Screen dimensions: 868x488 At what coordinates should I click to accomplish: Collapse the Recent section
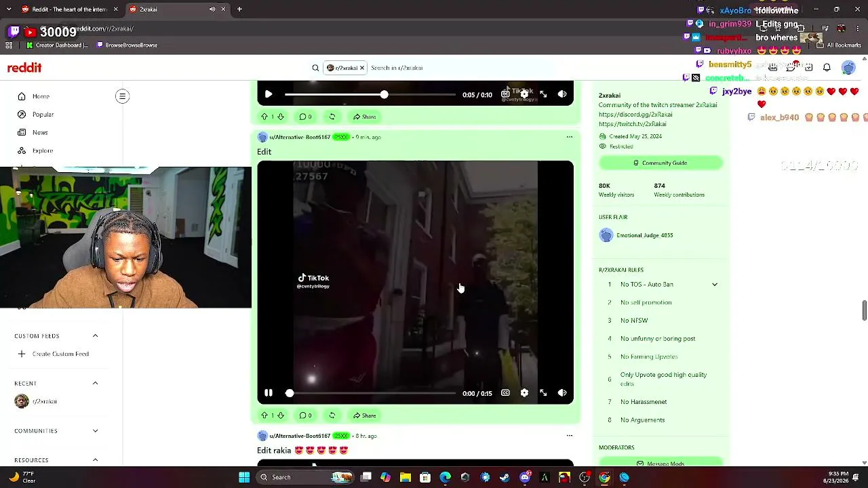pyautogui.click(x=95, y=384)
